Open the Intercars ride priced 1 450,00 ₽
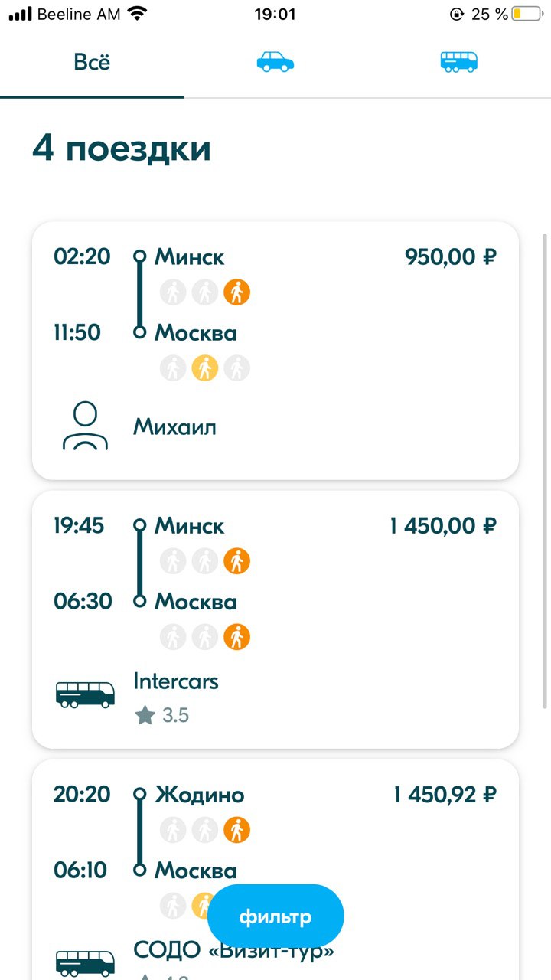Viewport: 551px width, 980px height. coord(275,619)
